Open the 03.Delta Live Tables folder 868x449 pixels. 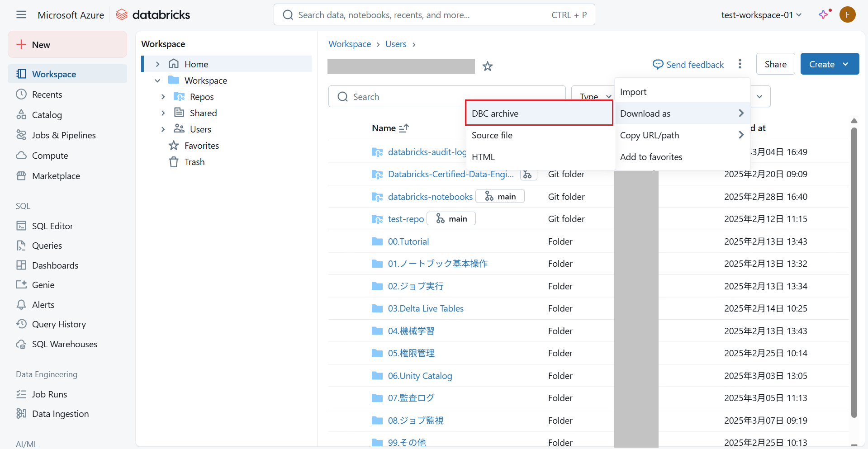coord(426,308)
